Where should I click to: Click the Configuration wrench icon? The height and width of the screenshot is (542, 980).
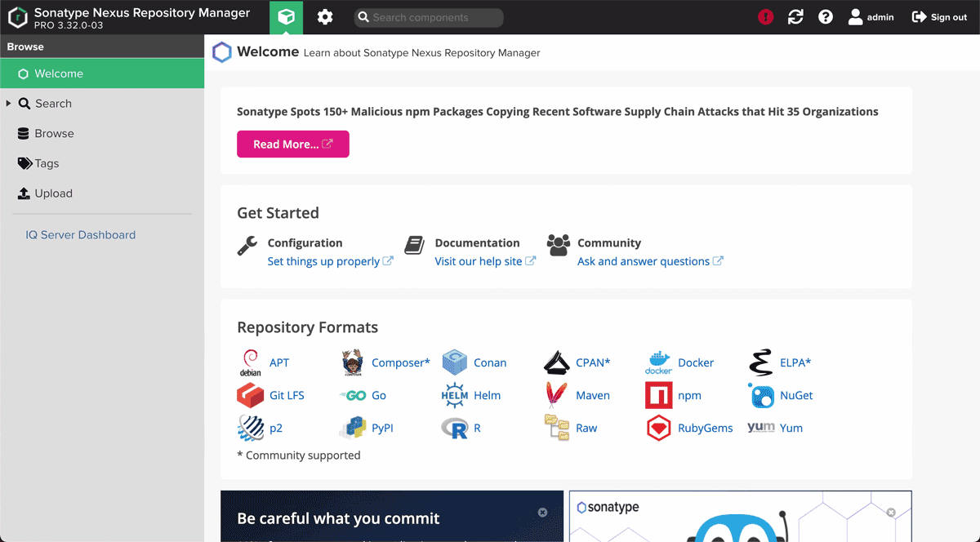(x=247, y=246)
